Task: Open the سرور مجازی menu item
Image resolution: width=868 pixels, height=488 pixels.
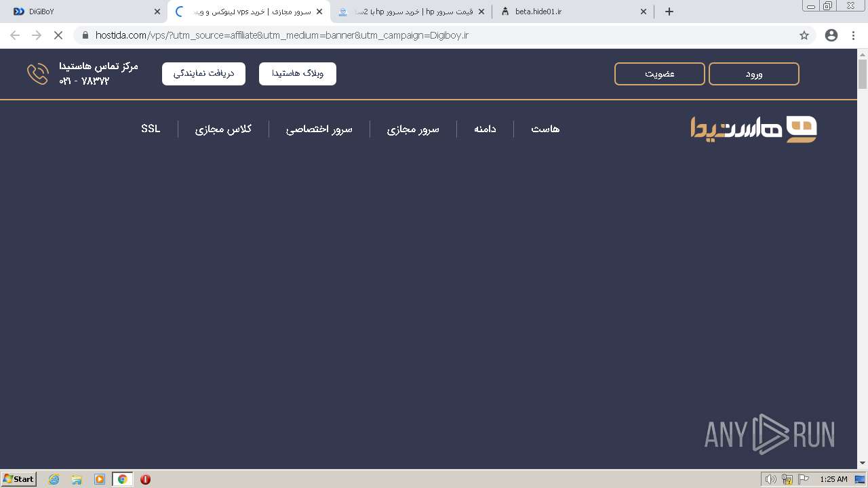Action: click(x=413, y=129)
